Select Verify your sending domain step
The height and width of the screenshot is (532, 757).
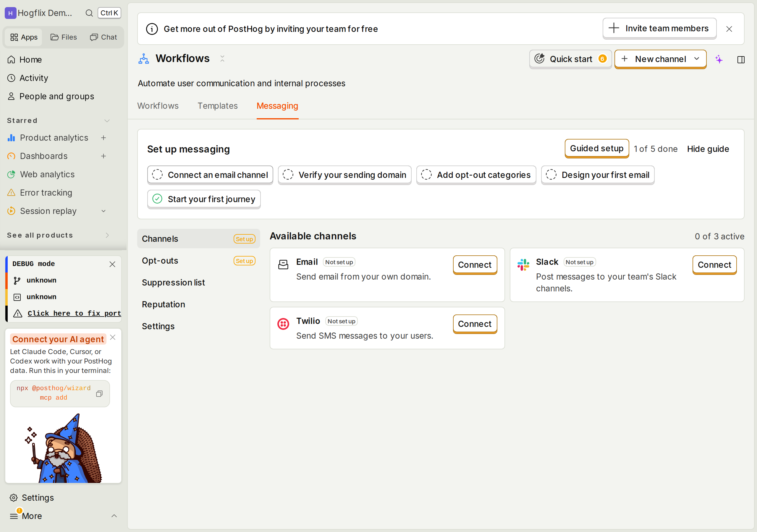click(344, 175)
